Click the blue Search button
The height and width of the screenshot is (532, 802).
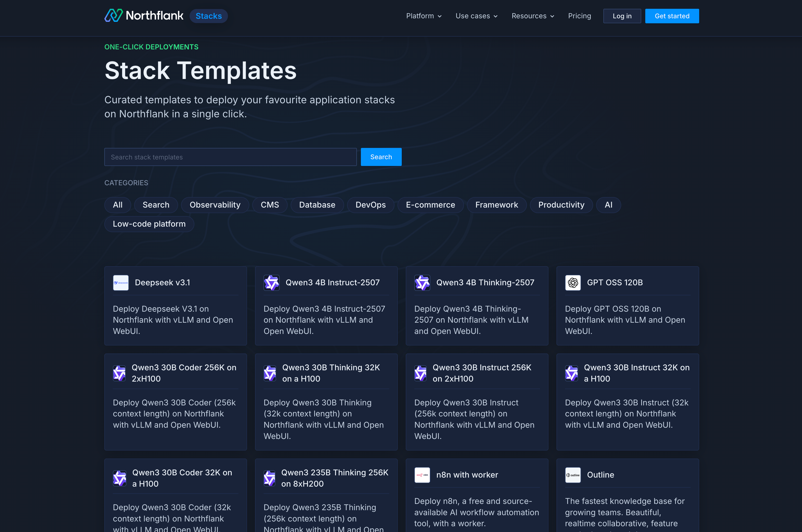(381, 157)
